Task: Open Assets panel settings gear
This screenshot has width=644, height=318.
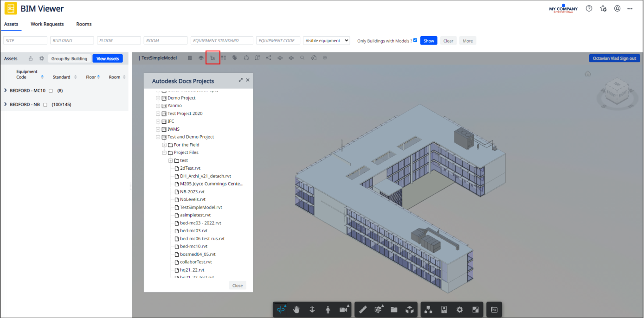Action: click(42, 58)
